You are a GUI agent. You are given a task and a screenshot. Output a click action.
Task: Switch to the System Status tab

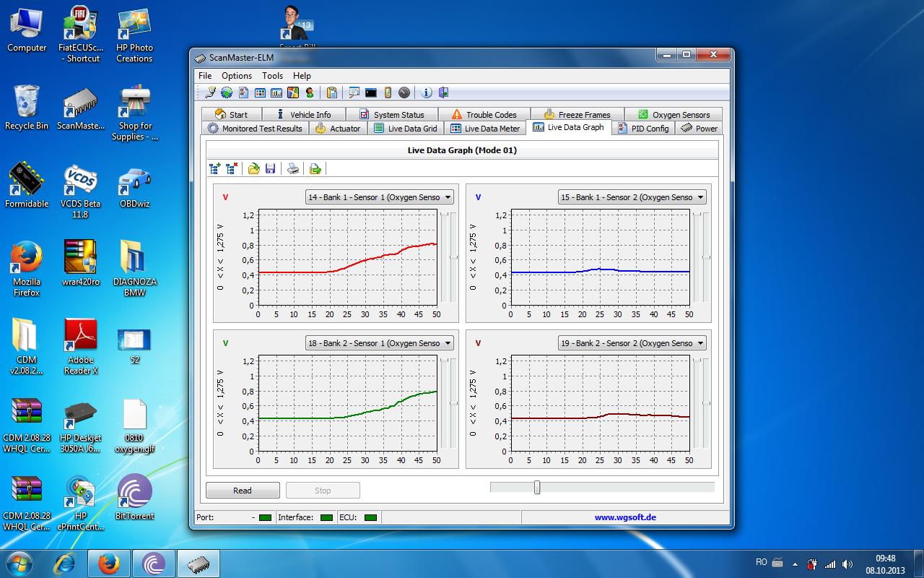392,114
